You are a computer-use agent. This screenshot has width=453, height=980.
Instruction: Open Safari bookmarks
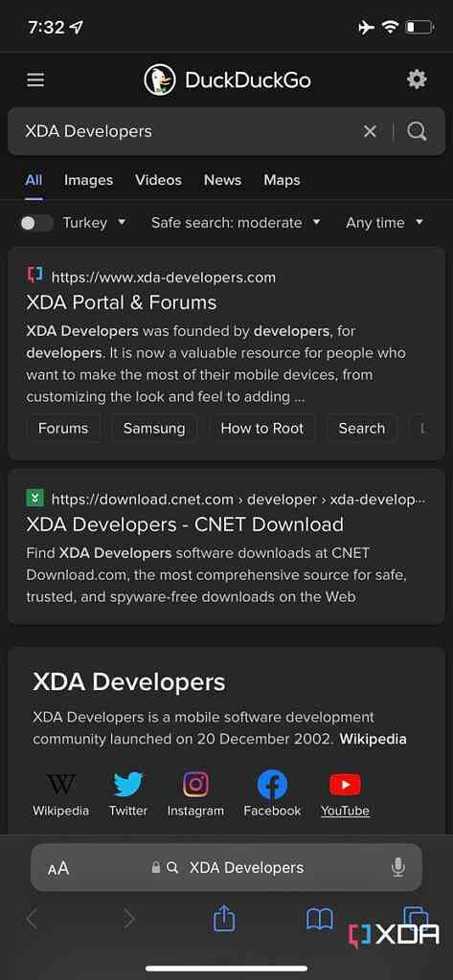[319, 919]
